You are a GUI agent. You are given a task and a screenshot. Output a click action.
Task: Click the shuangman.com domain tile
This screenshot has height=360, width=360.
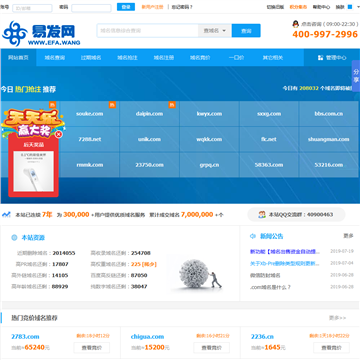[329, 139]
